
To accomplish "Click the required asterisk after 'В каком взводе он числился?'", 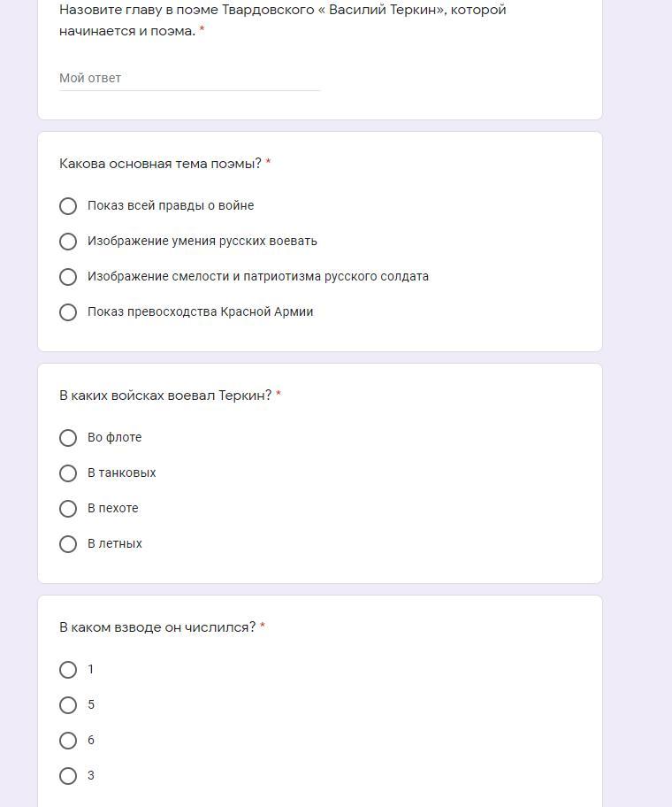I will [263, 627].
